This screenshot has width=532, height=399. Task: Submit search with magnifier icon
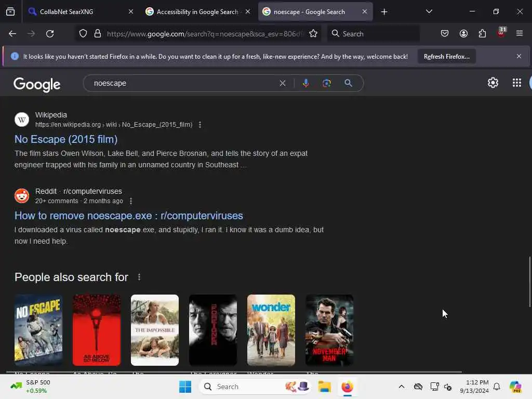(348, 83)
